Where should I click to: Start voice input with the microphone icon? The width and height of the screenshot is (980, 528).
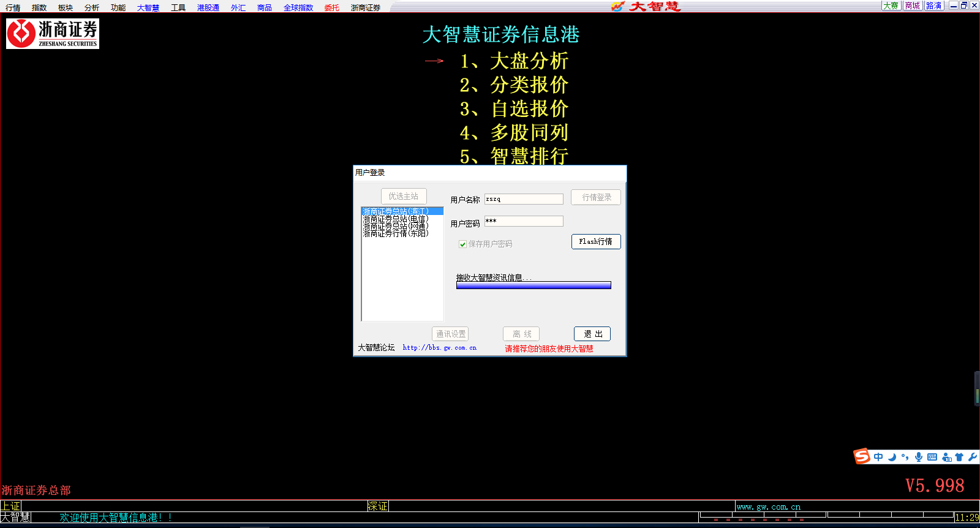pyautogui.click(x=918, y=457)
